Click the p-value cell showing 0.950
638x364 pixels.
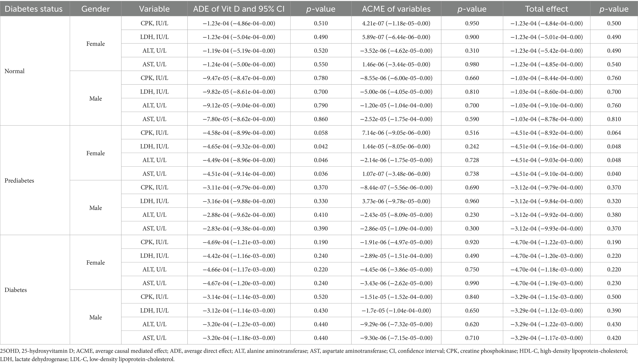click(x=472, y=24)
